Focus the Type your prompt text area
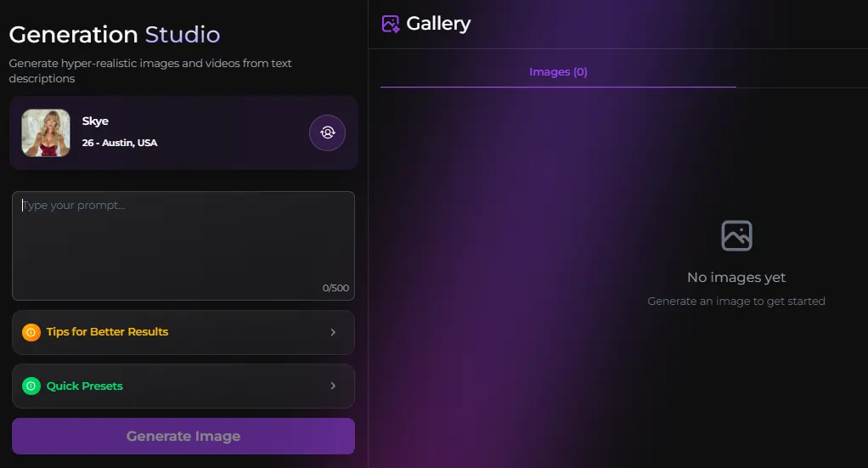 click(x=183, y=246)
